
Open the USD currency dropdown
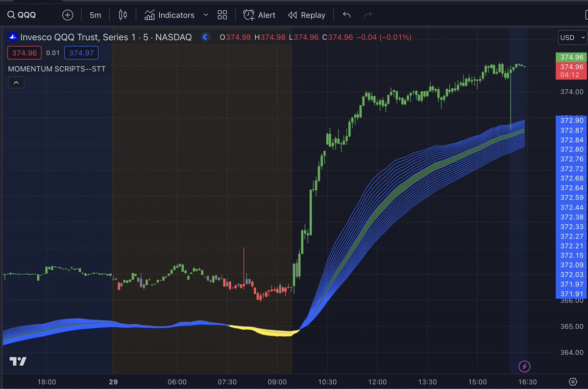pyautogui.click(x=572, y=38)
